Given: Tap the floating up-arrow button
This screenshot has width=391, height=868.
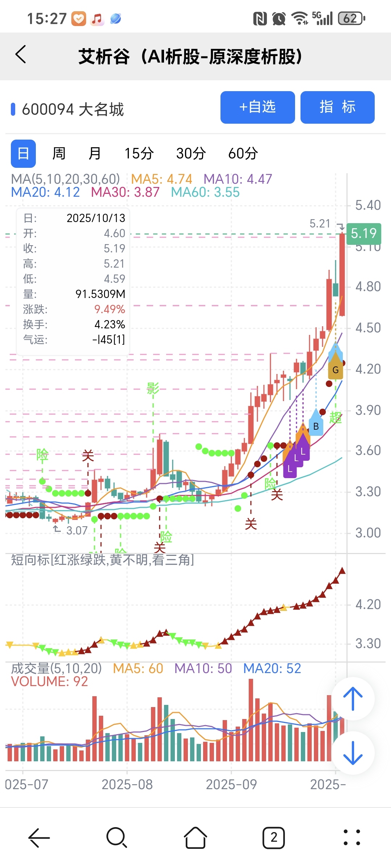Looking at the screenshot, I should coord(353,698).
